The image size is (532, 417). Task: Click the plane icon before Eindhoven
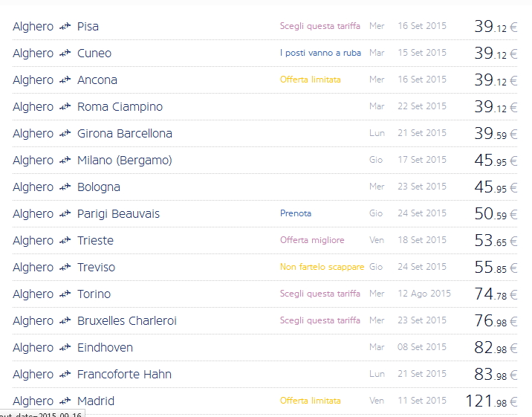(65, 348)
